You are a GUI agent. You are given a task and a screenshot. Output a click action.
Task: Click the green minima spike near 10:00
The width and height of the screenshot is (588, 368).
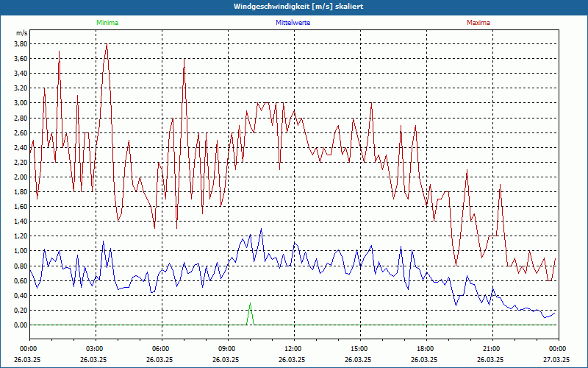tap(250, 314)
